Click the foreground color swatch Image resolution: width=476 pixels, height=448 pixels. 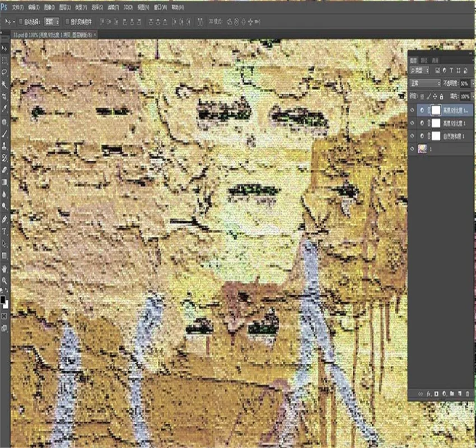4,299
